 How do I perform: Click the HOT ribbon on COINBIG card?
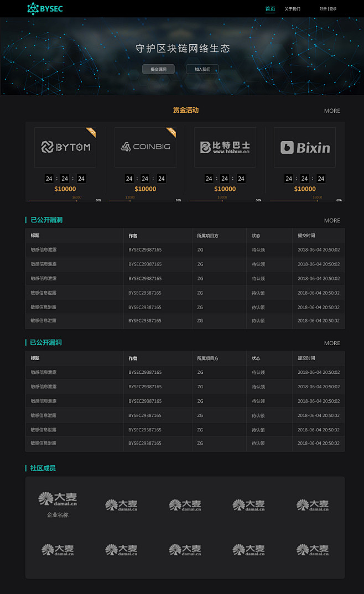(x=171, y=132)
